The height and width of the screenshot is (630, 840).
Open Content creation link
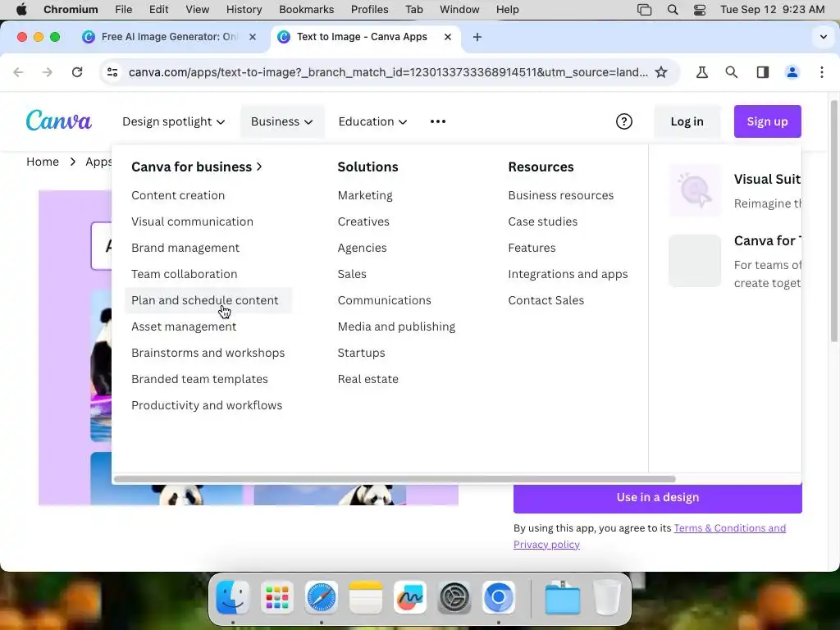pyautogui.click(x=178, y=195)
